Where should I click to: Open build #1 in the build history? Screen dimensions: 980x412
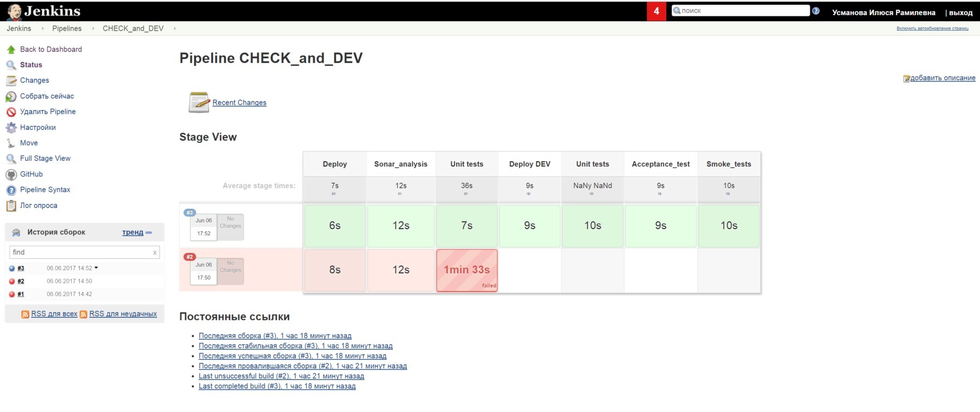click(x=21, y=294)
